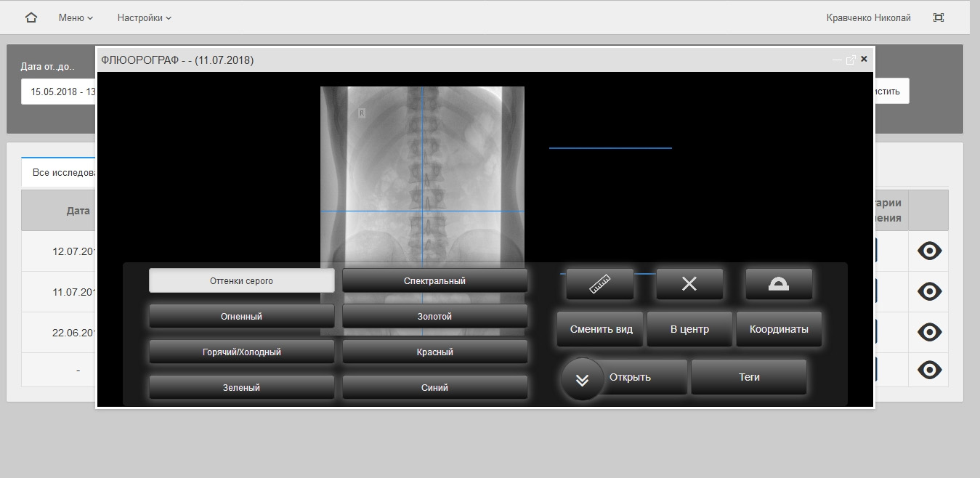Click eye icon in the last table row
The width and height of the screenshot is (980, 478).
[929, 370]
